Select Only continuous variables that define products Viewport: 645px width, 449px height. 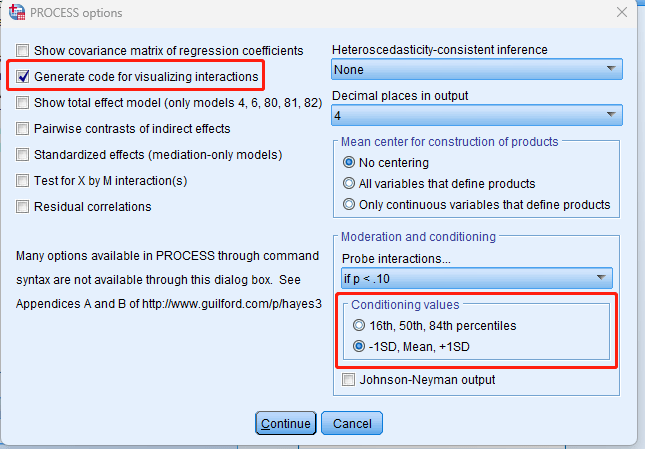[349, 204]
